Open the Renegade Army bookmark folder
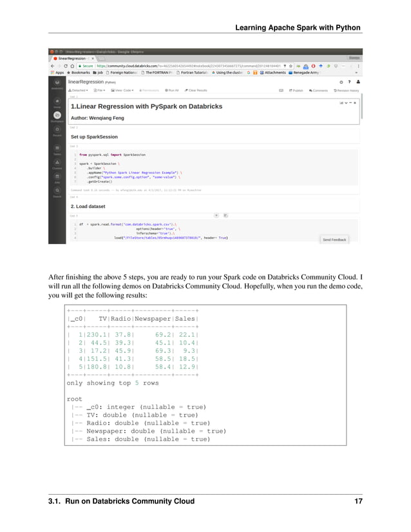411x532 pixels. click(x=304, y=73)
